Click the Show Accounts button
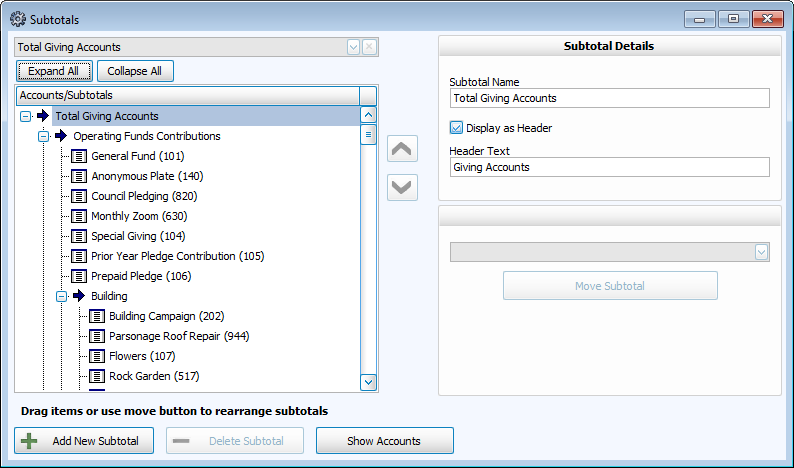The width and height of the screenshot is (794, 468). [384, 441]
